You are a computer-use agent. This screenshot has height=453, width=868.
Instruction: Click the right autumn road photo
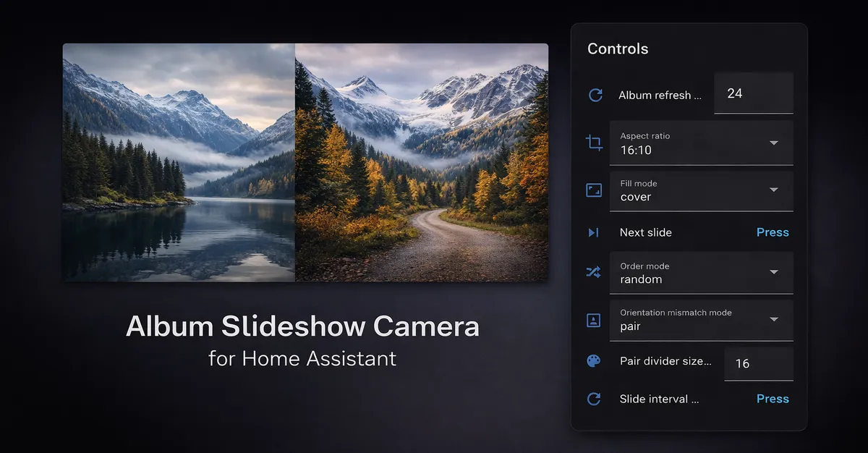(422, 163)
